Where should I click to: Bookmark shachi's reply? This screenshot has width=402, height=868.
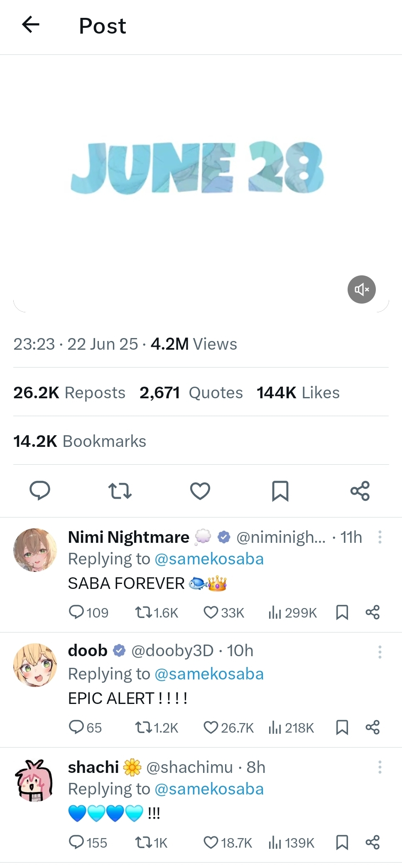(342, 842)
